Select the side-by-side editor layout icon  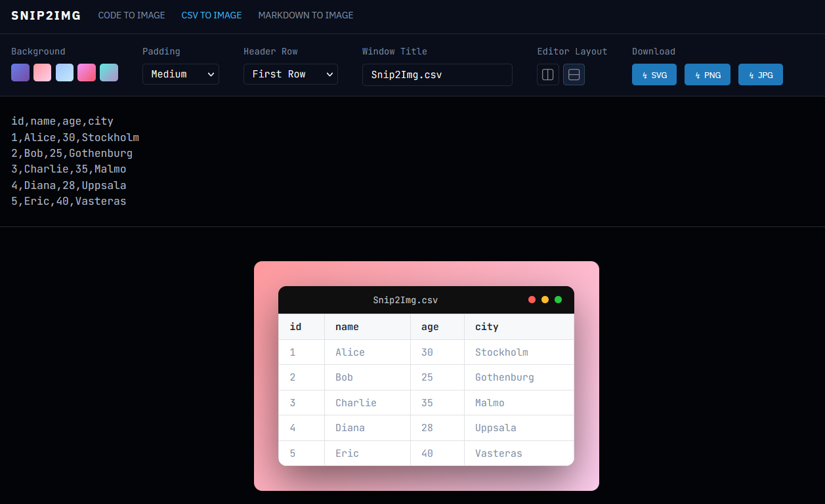547,75
